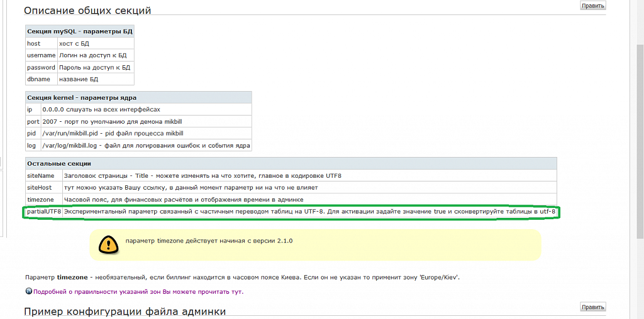644x319 pixels.
Task: Click the note about timezone version 2.1.0
Action: [209, 241]
